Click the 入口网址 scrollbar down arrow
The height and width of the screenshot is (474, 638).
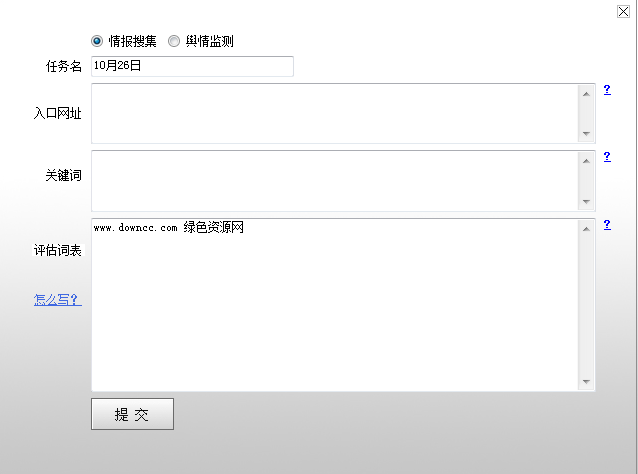coord(586,133)
